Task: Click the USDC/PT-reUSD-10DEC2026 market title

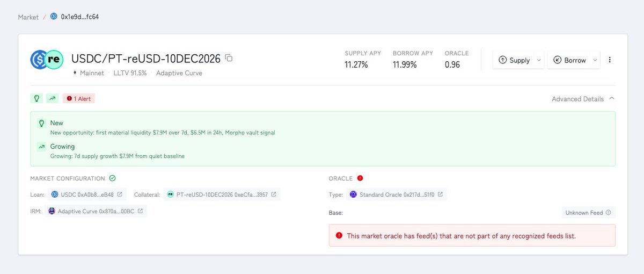Action: click(x=145, y=58)
